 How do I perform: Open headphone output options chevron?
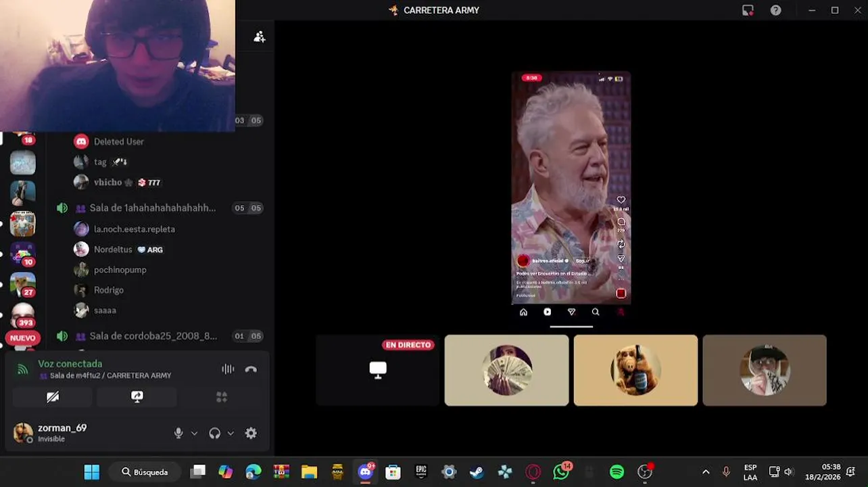[x=231, y=434]
